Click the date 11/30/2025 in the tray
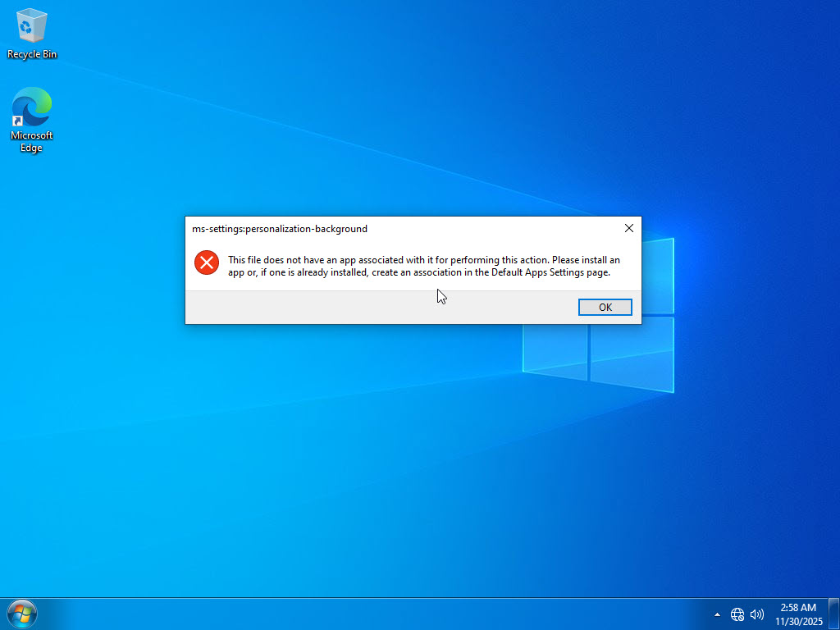This screenshot has width=840, height=630. coord(798,622)
